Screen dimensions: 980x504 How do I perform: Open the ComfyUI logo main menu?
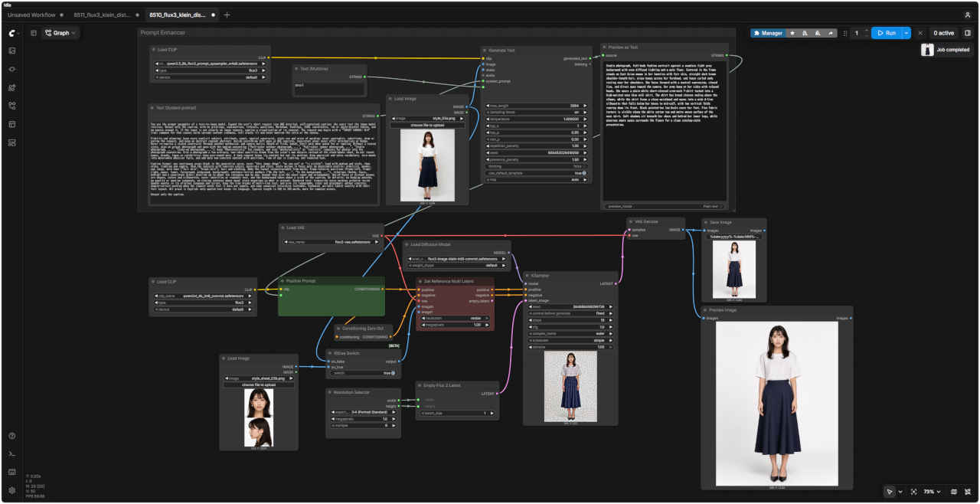pyautogui.click(x=12, y=33)
